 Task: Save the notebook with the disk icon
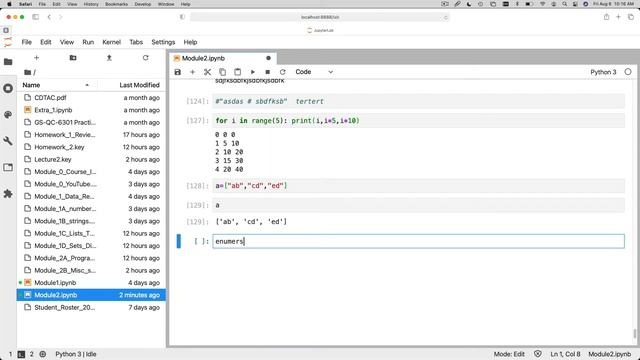178,72
